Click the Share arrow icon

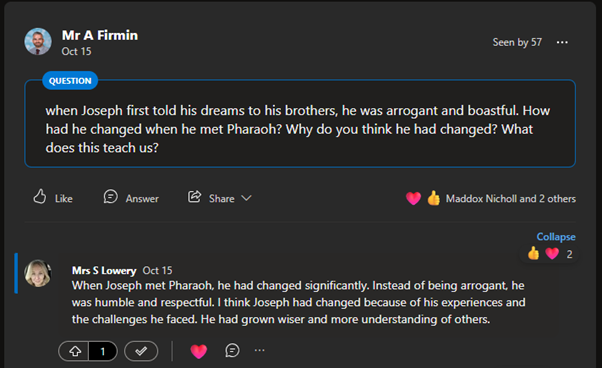pos(194,197)
